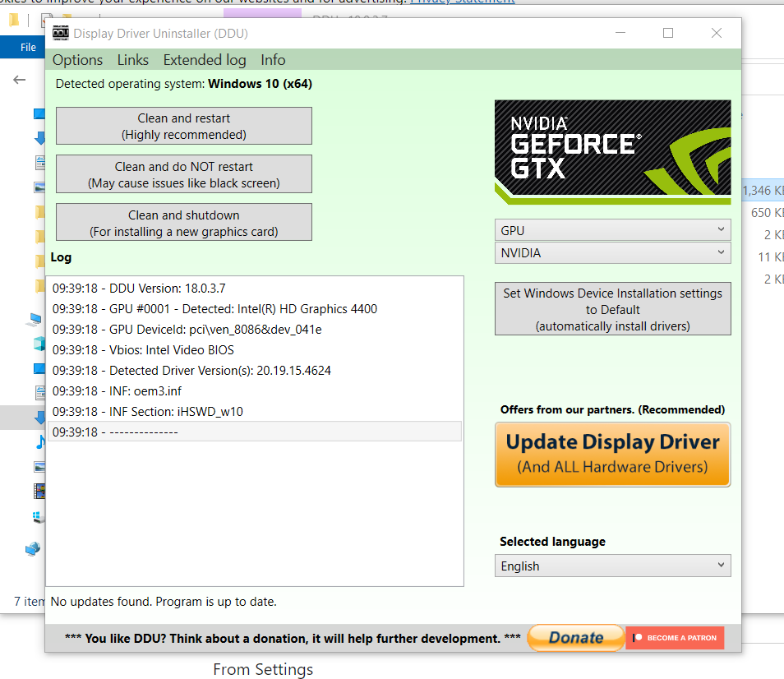Open the Info menu
The height and width of the screenshot is (679, 784).
273,60
